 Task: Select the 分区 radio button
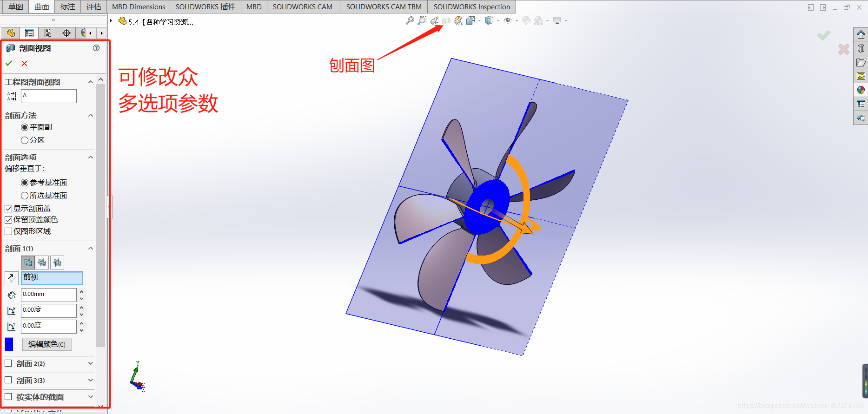click(x=25, y=140)
